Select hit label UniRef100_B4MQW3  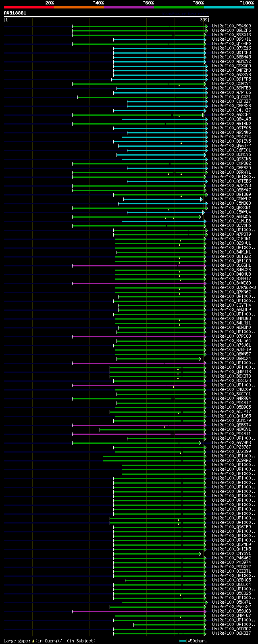231,318
